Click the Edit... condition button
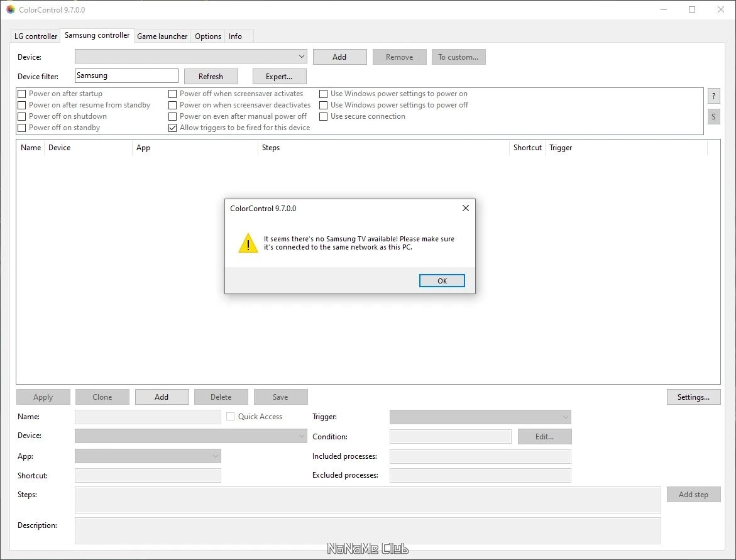The width and height of the screenshot is (736, 560). tap(544, 437)
